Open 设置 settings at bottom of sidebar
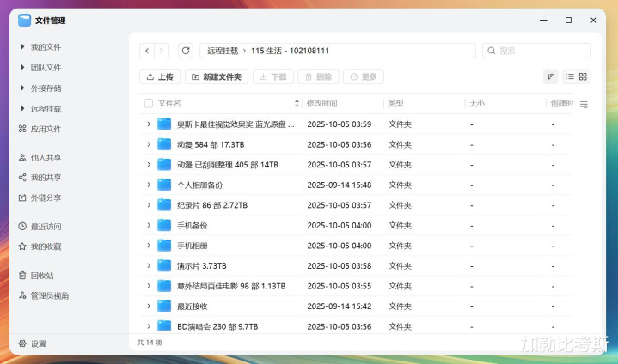This screenshot has width=618, height=364. pos(38,343)
